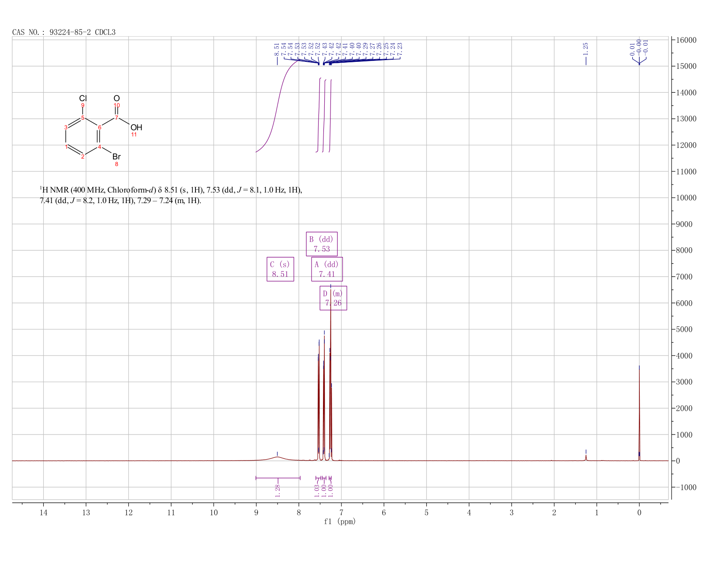Image resolution: width=728 pixels, height=563 pixels.
Task: Click the broad integral curve near 8.5 ppm
Action: pyautogui.click(x=278, y=106)
